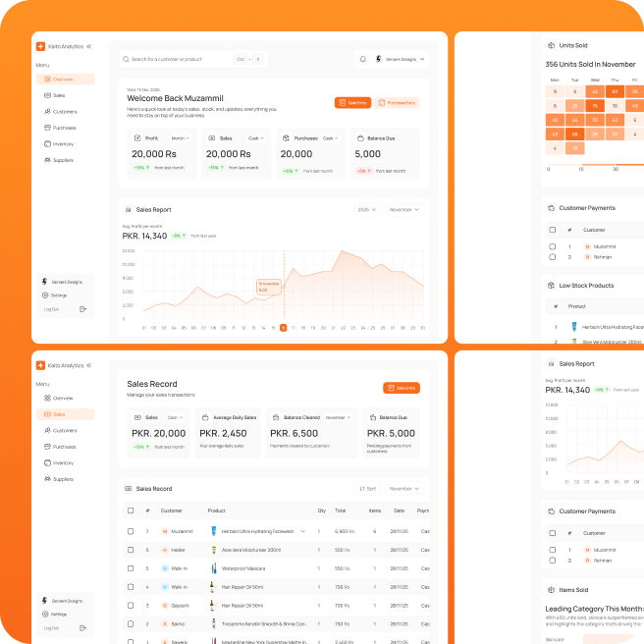Click the Items Sold panel icon

coord(550,589)
